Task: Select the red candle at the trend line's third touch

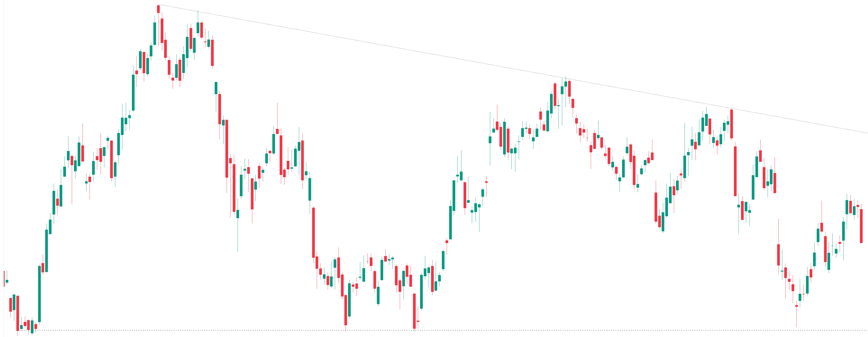Action: [731, 124]
